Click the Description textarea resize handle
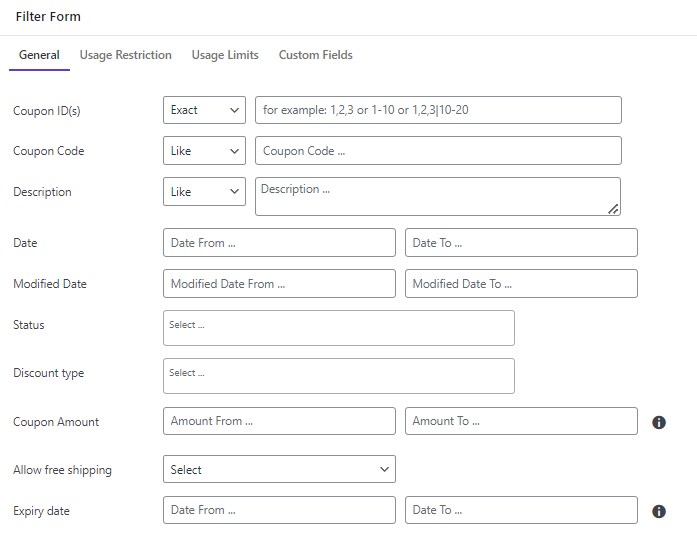697x551 pixels. point(613,209)
